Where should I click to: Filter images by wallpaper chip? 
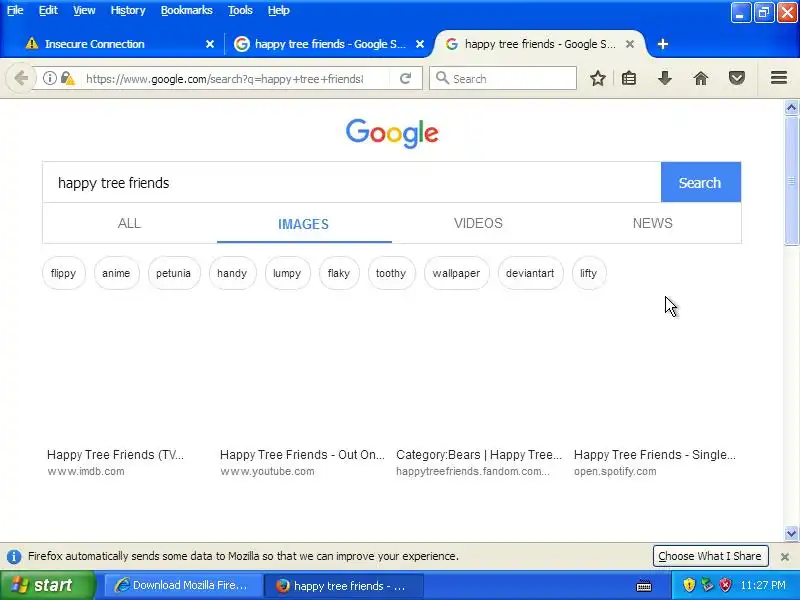(457, 273)
